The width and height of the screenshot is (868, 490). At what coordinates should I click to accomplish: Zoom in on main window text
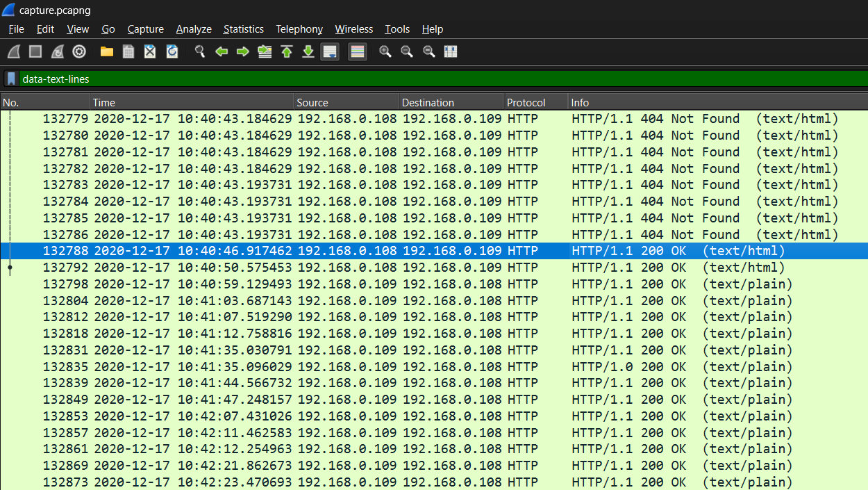point(385,51)
